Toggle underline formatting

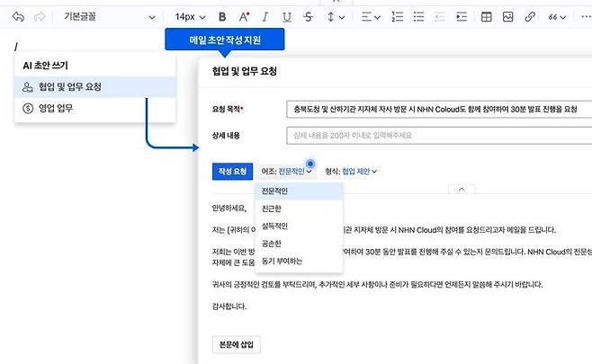(x=287, y=17)
